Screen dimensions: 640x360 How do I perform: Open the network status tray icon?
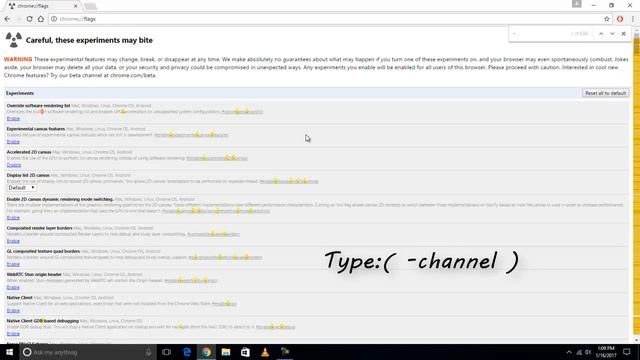click(579, 352)
